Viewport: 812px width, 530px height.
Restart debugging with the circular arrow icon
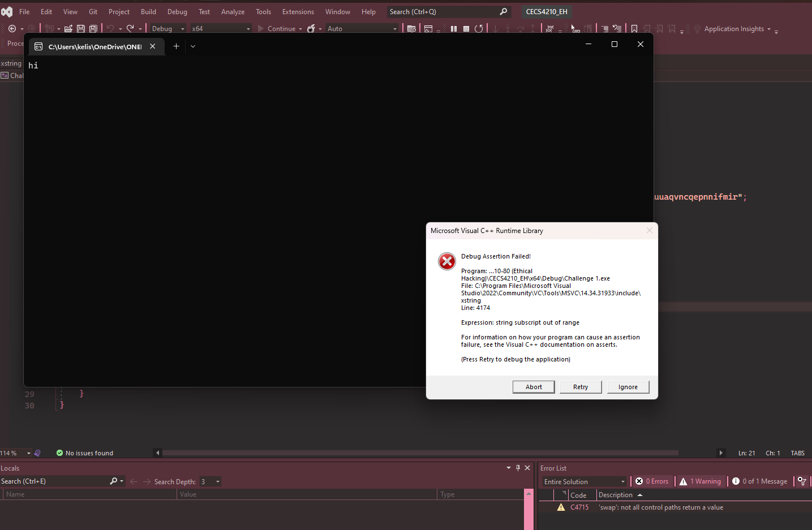click(479, 29)
